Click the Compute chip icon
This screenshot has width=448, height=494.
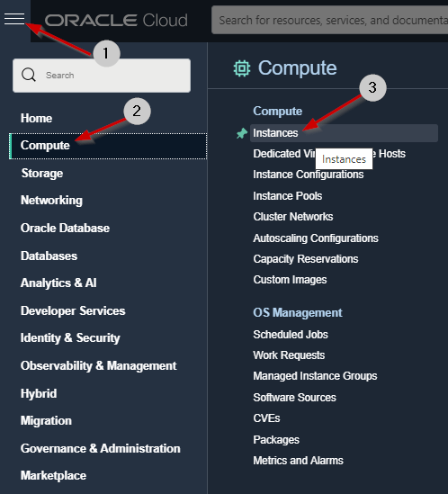(242, 68)
